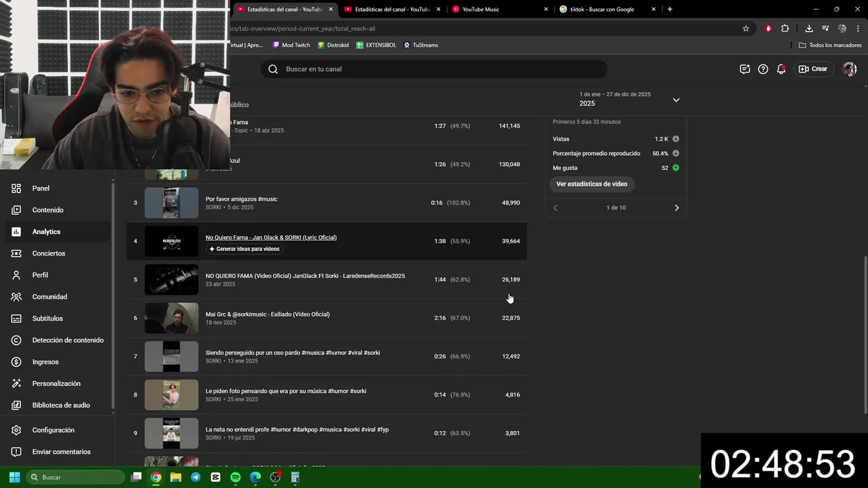
Task: Open Subtítulos section in sidebar
Action: pos(58,319)
